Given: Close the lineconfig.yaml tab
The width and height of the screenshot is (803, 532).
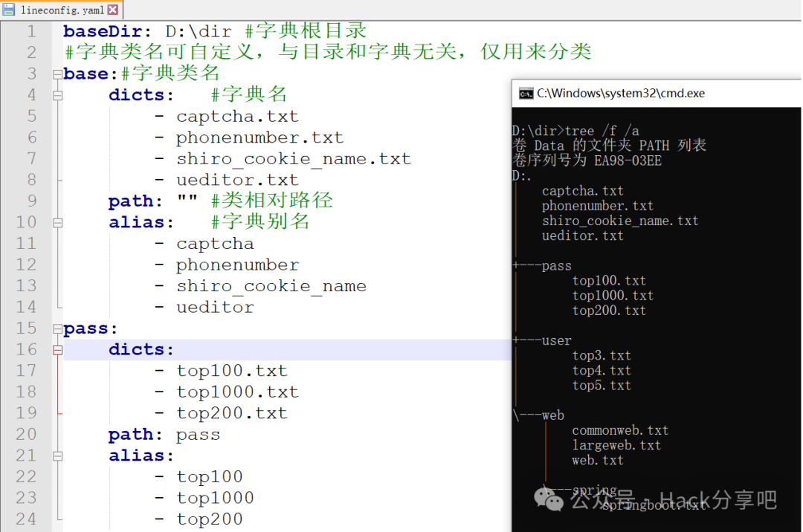Looking at the screenshot, I should [112, 10].
